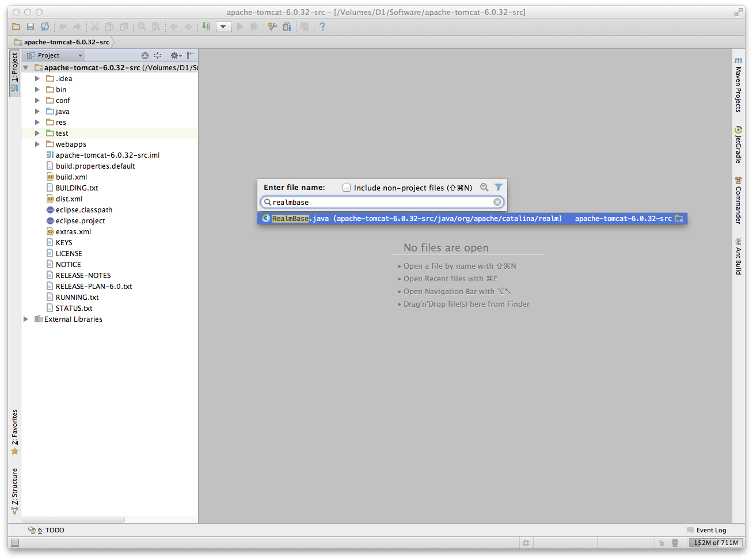Expand the test folder
The height and width of the screenshot is (560, 753).
(x=37, y=133)
